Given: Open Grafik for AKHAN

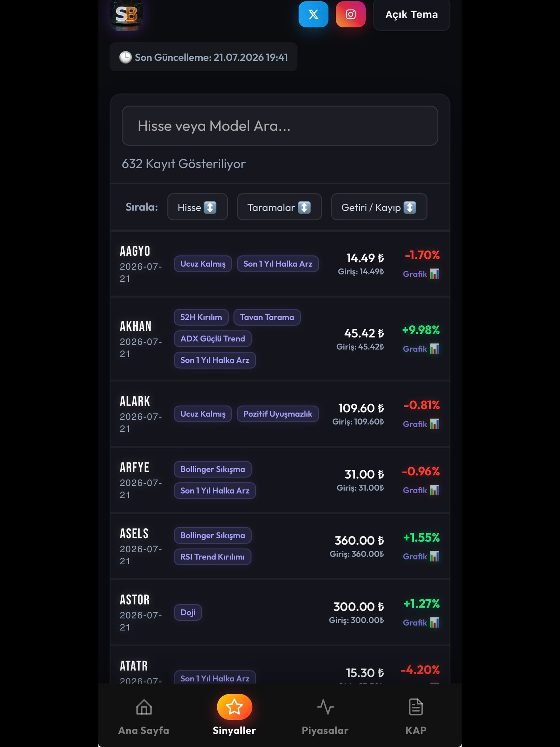Looking at the screenshot, I should click(x=421, y=349).
